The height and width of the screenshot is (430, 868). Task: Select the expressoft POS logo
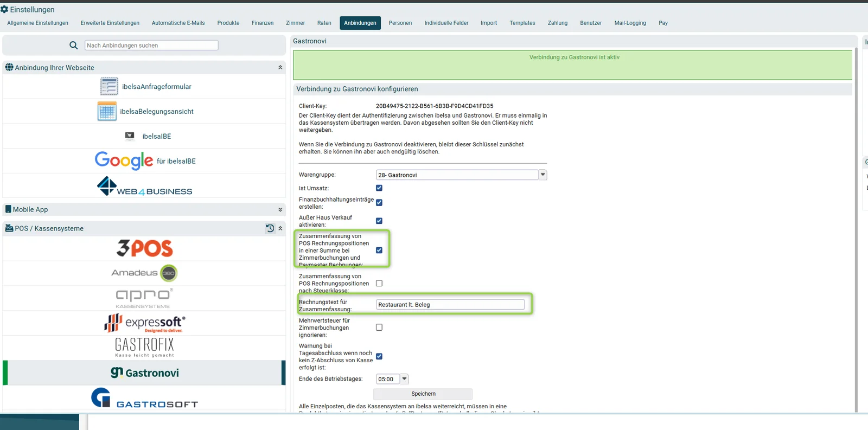point(144,323)
